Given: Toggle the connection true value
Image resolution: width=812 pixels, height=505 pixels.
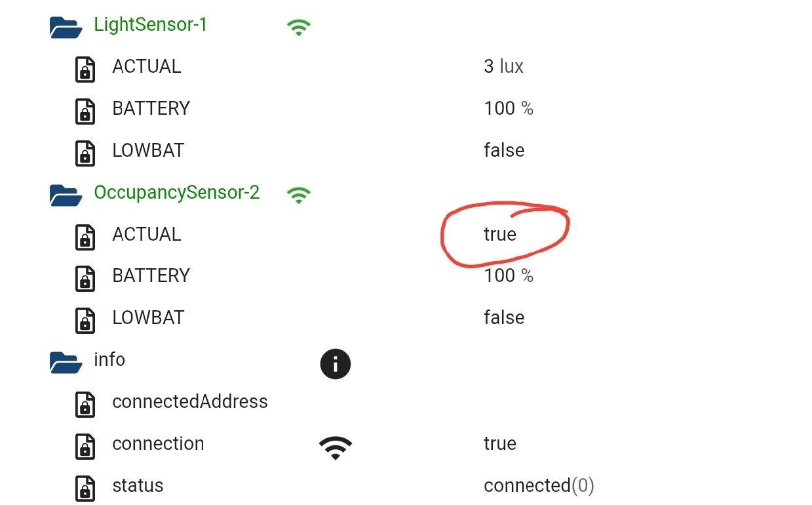Looking at the screenshot, I should click(499, 443).
